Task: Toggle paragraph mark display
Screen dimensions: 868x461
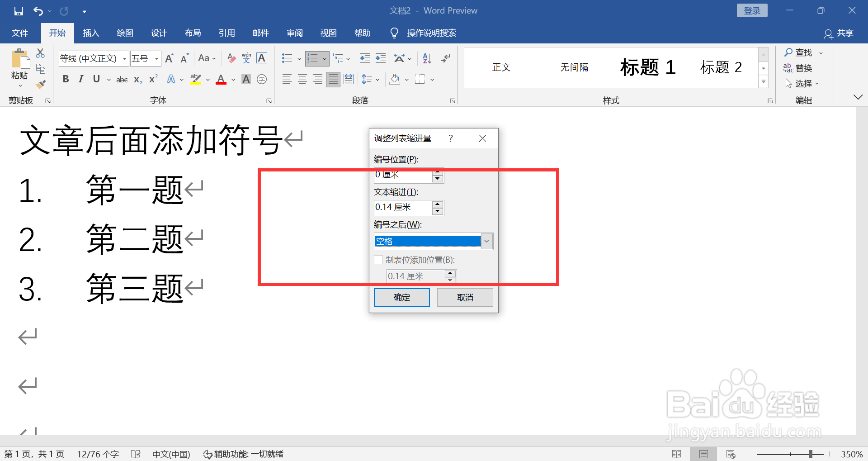Action: [446, 58]
